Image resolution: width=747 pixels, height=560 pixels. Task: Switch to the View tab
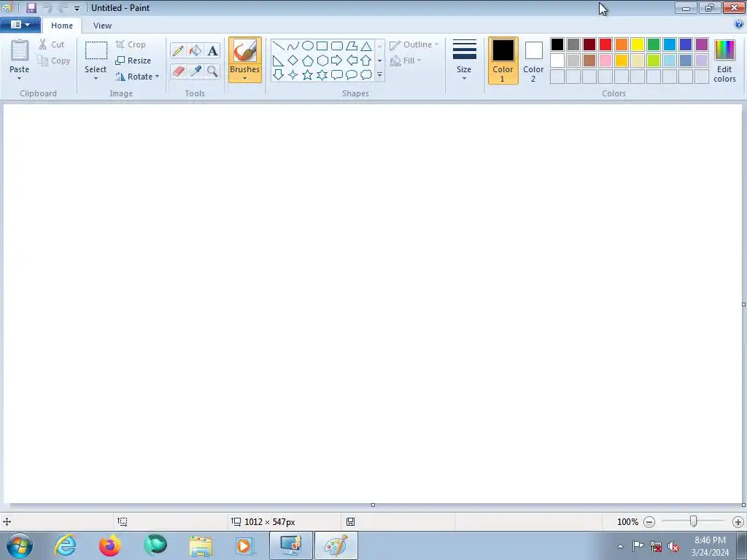102,26
